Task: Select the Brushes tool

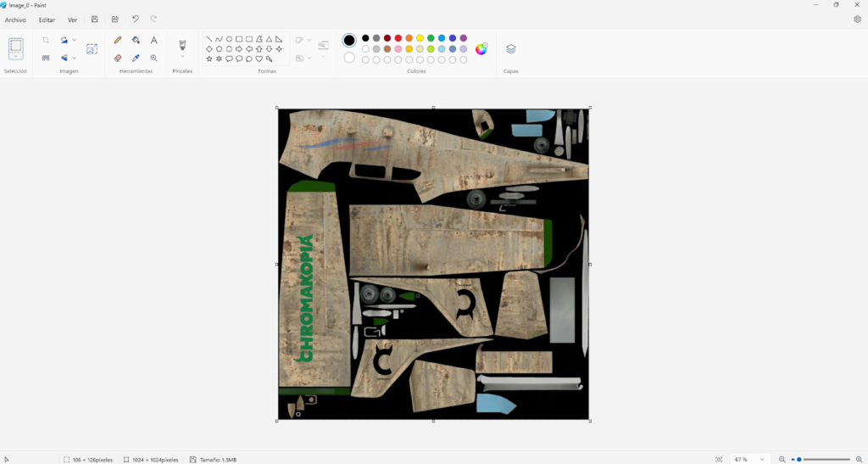Action: pos(182,44)
